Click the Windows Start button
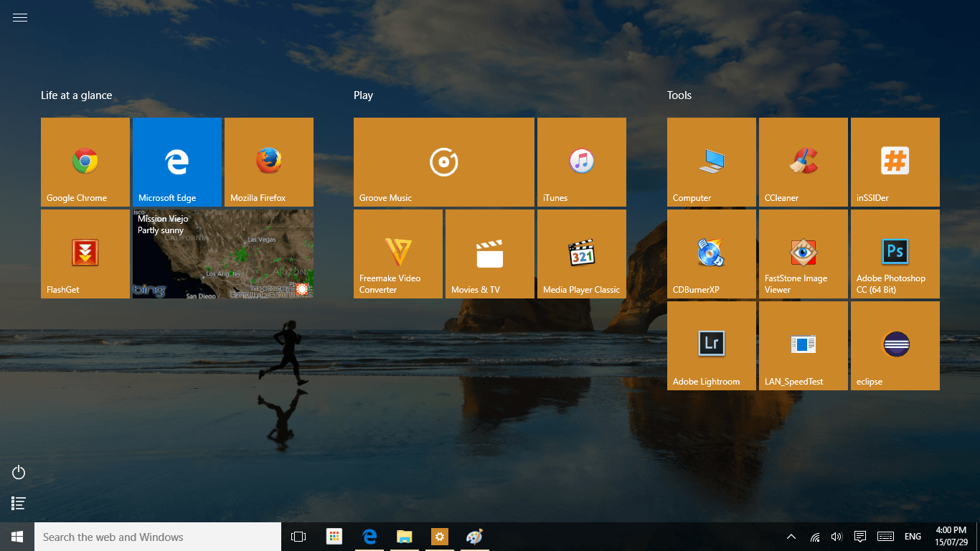Viewport: 980px width, 551px height. click(x=17, y=537)
